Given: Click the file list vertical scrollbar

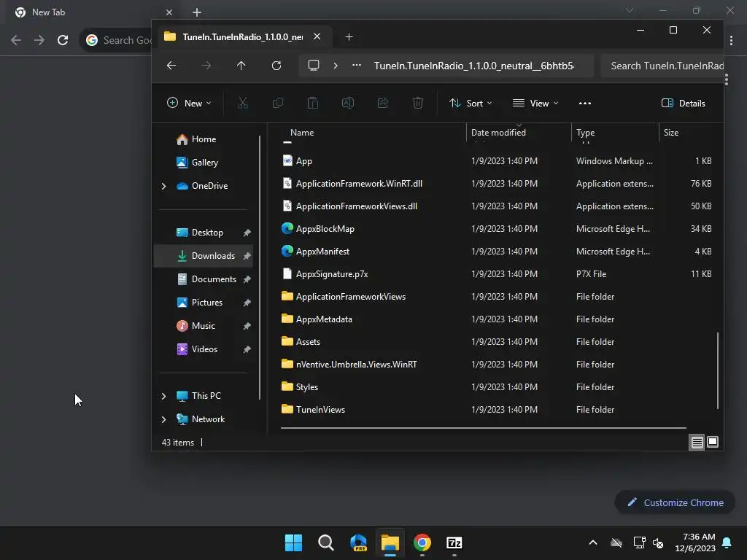Looking at the screenshot, I should click(x=718, y=370).
